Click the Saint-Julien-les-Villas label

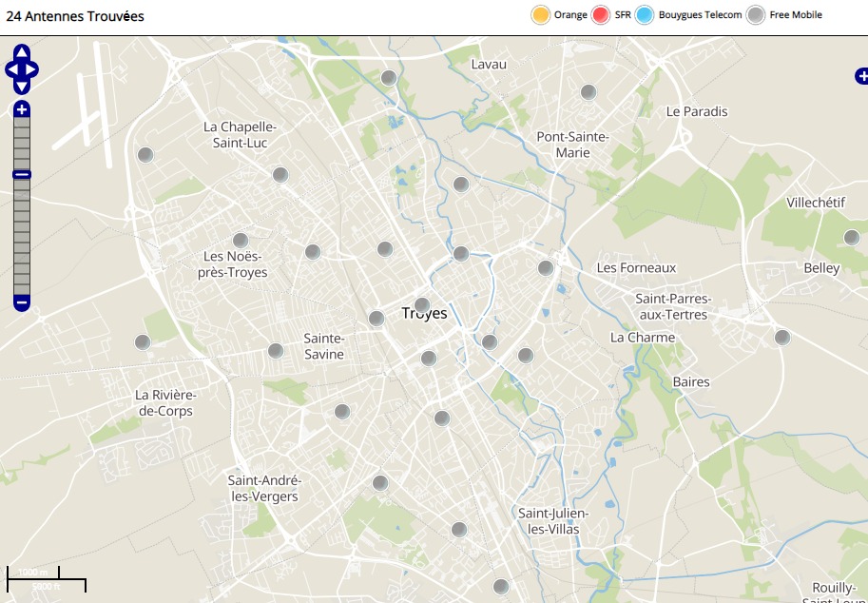pos(553,521)
